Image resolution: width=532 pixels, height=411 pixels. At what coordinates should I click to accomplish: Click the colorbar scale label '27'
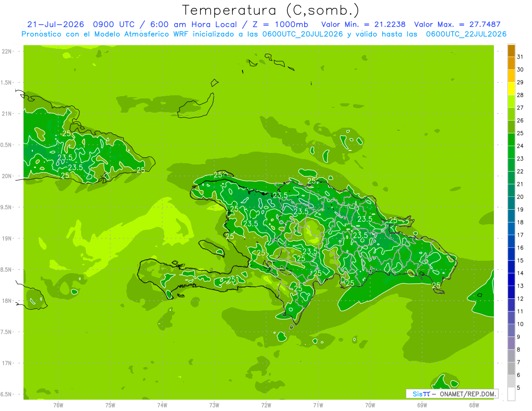(x=520, y=108)
